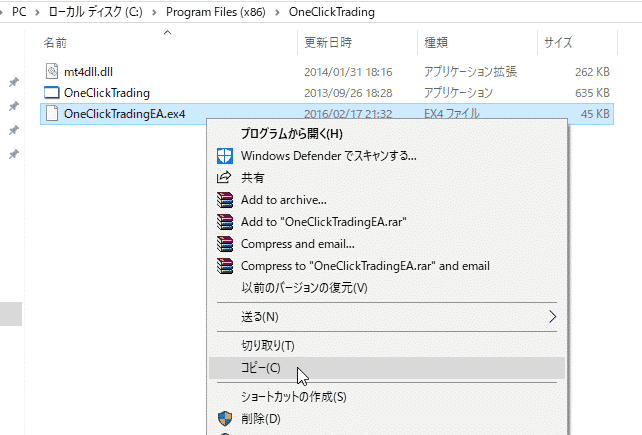Expand chevron after PC in address bar

pyautogui.click(x=38, y=12)
